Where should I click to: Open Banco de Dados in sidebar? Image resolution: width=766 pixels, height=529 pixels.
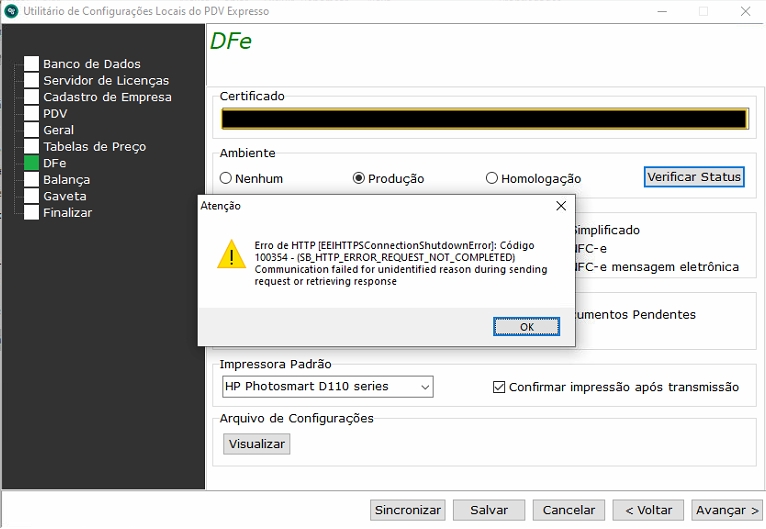tap(92, 64)
